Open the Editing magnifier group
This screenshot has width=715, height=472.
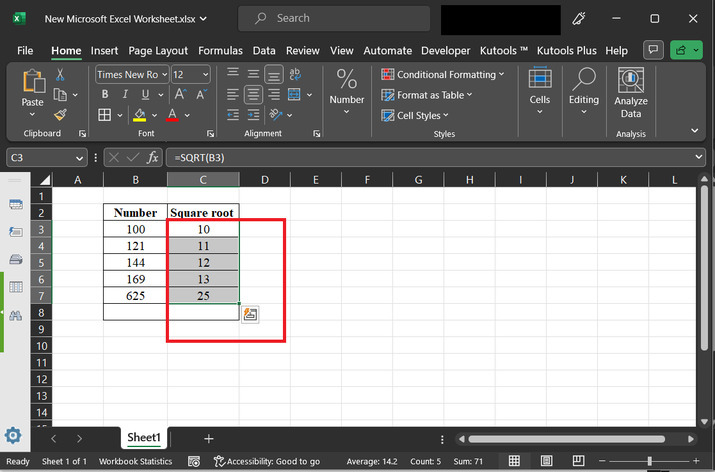tap(584, 91)
